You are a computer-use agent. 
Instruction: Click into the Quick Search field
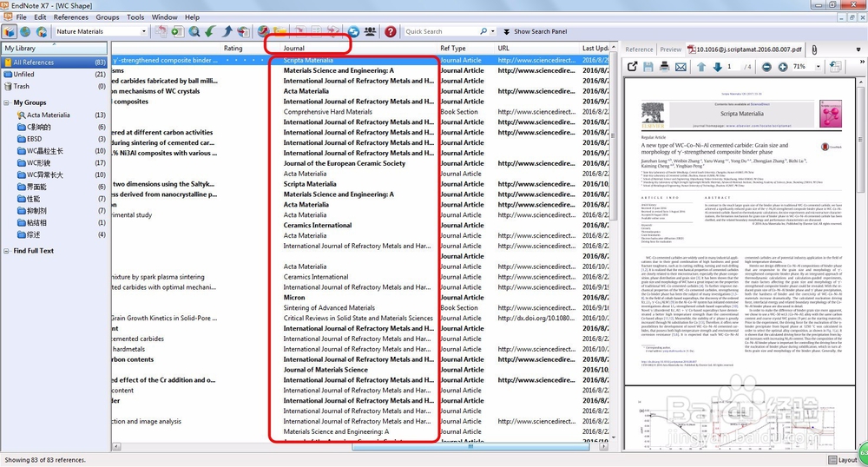point(442,31)
